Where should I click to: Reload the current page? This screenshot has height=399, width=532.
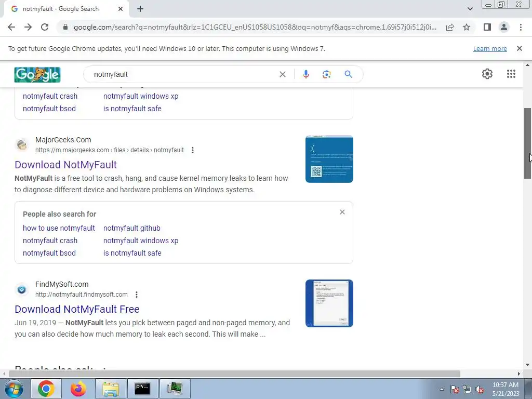click(45, 27)
